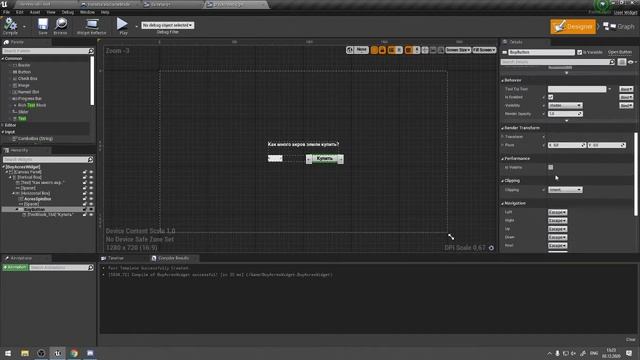640x360 pixels.
Task: Select Border widget in palette
Action: click(24, 65)
